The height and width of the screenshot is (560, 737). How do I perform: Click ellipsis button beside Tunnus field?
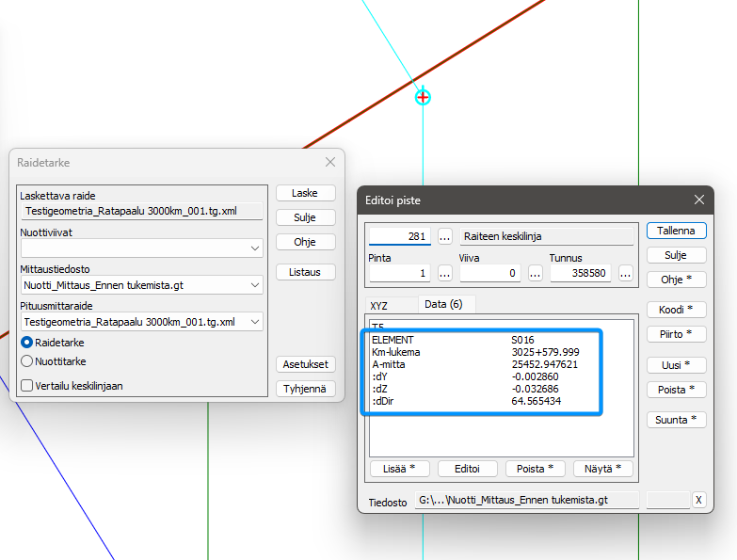626,273
